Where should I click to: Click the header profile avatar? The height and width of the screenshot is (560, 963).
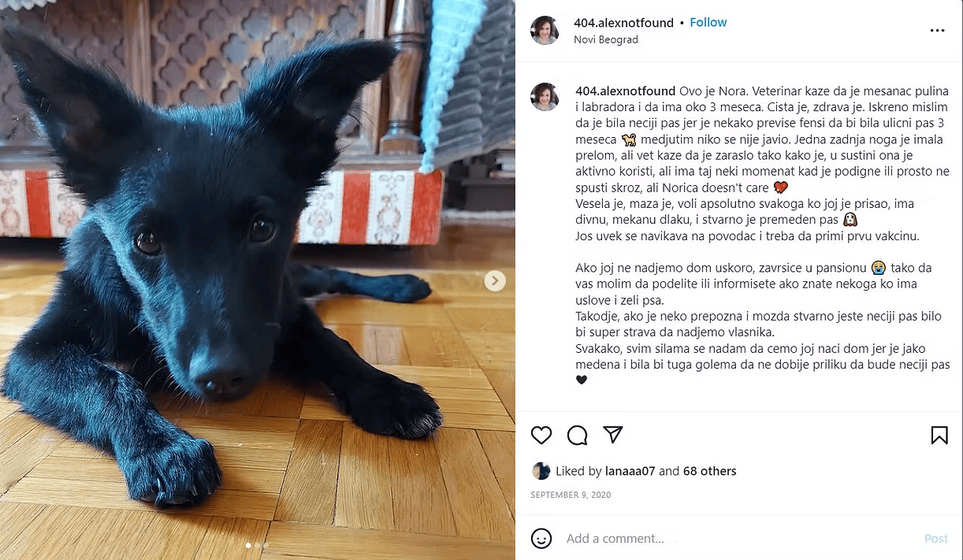(x=545, y=30)
